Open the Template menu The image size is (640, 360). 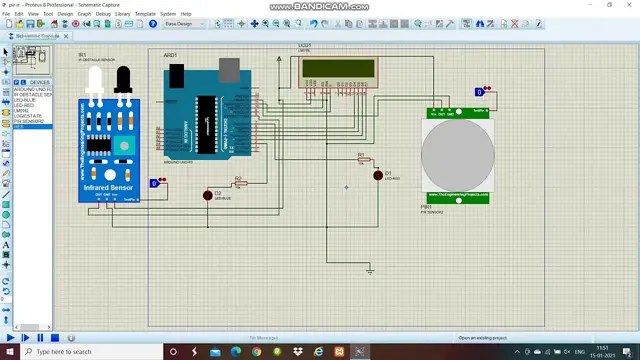tap(145, 14)
